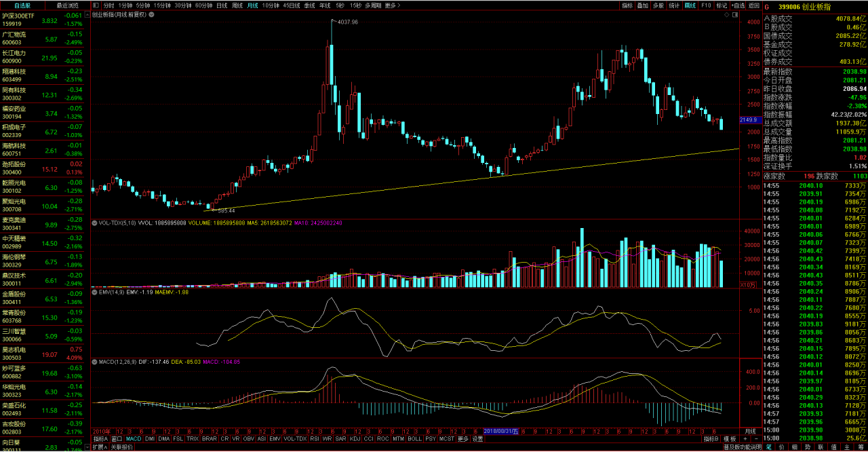Screen dimensions: 868x452
Task: Toggle the 多股 multi-stock view button
Action: pyautogui.click(x=658, y=5)
